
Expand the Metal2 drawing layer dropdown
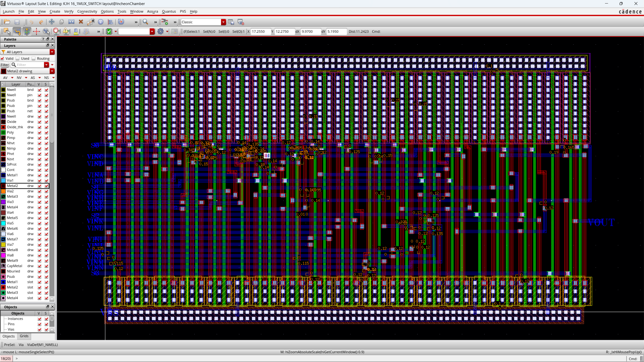52,71
